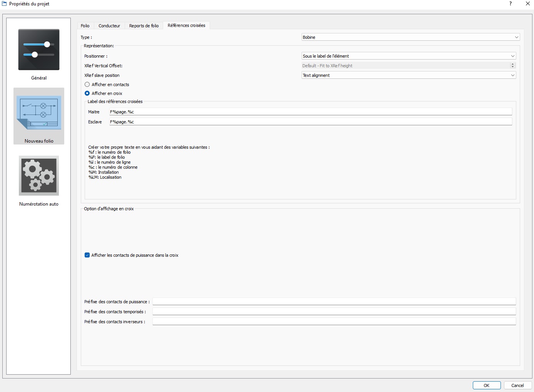This screenshot has height=392, width=534.
Task: Open the Général settings icon
Action: [x=39, y=50]
